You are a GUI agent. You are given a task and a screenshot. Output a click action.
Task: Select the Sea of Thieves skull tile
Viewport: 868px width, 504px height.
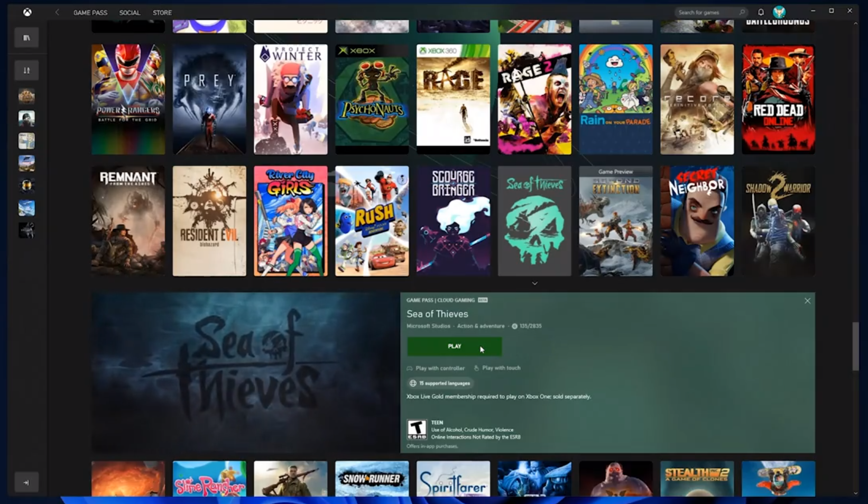[534, 221]
